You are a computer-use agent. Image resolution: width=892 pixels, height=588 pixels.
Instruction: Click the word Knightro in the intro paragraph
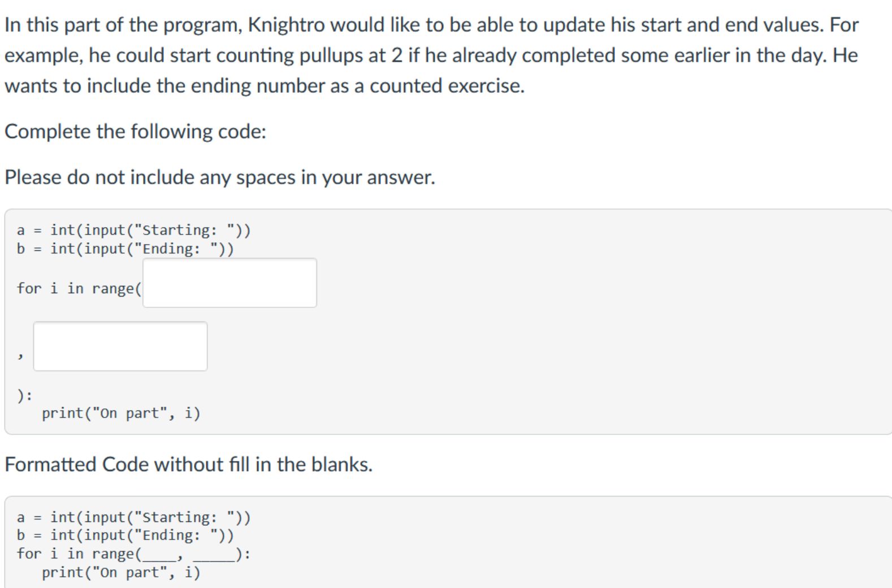(286, 25)
